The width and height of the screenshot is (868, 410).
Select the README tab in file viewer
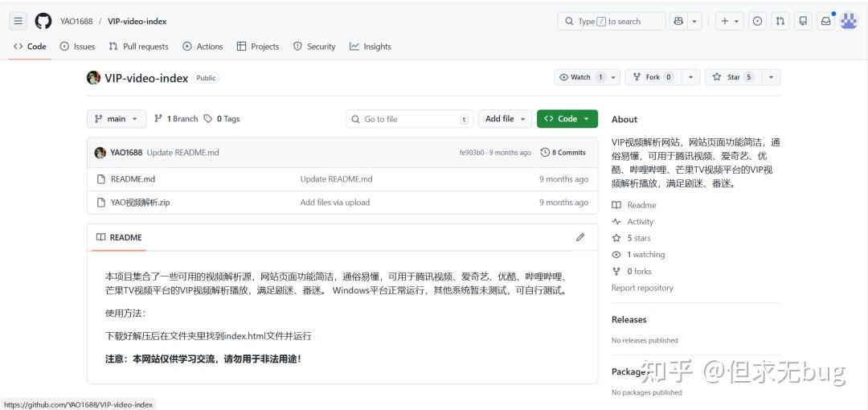pos(119,237)
